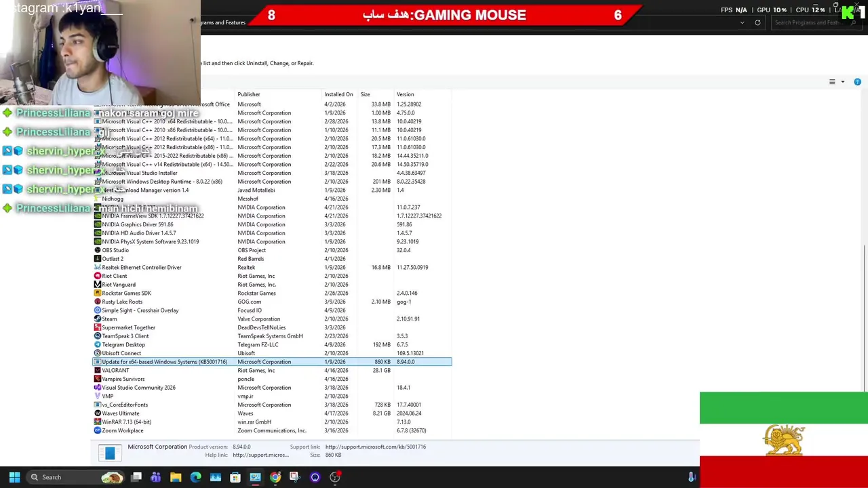
Task: Select Visual Studio Community 2026 icon
Action: [98, 388]
